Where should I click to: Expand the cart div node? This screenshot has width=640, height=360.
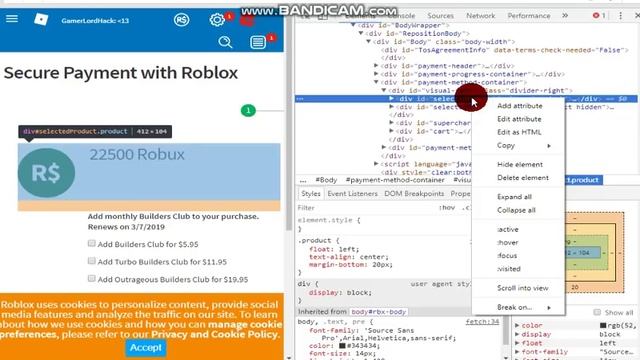coord(391,131)
